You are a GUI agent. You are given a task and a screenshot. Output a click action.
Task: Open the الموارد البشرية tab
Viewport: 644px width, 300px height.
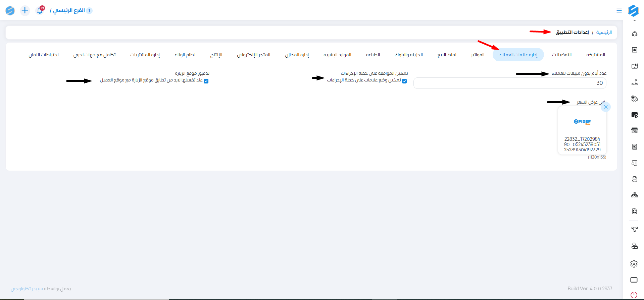pos(337,55)
